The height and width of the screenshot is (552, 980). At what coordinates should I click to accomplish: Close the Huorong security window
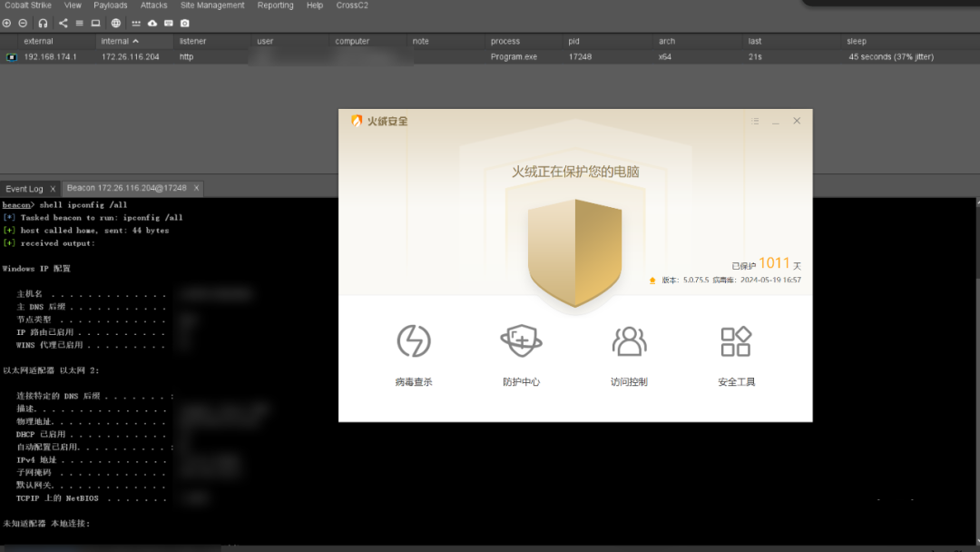pyautogui.click(x=797, y=121)
